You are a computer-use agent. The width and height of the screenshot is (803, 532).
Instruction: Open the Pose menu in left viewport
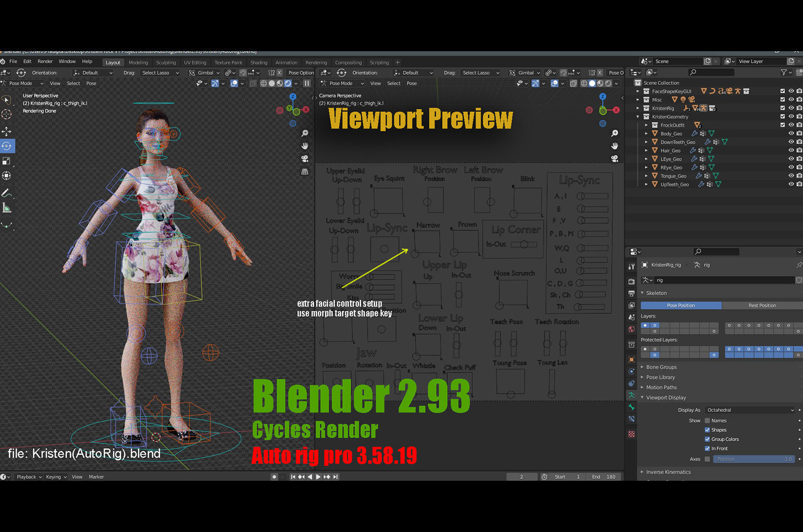pyautogui.click(x=91, y=83)
